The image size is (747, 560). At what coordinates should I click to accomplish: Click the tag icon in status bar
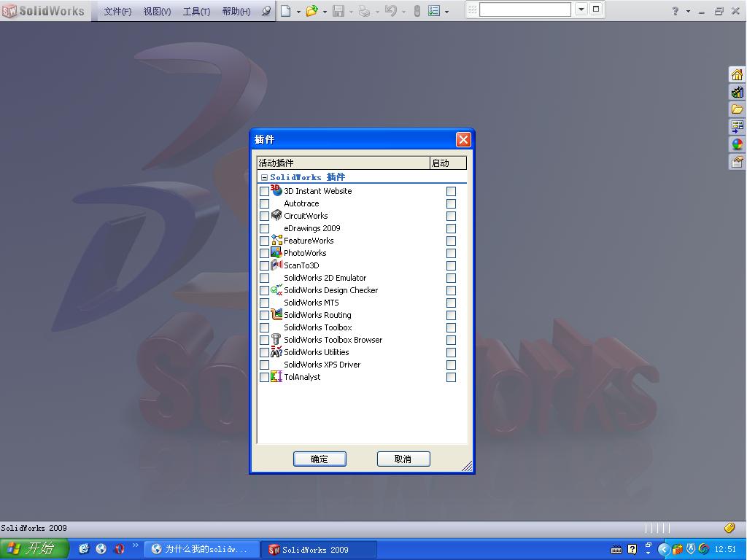point(729,528)
